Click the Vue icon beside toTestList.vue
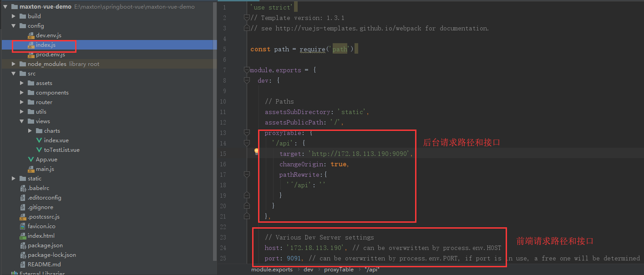The height and width of the screenshot is (275, 644). pyautogui.click(x=39, y=150)
